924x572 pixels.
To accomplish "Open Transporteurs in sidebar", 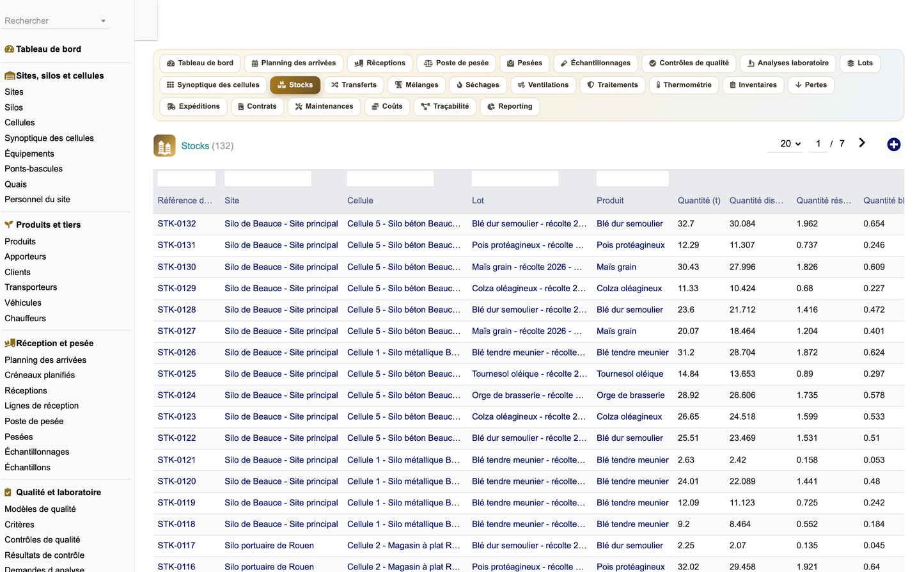I will pyautogui.click(x=31, y=287).
